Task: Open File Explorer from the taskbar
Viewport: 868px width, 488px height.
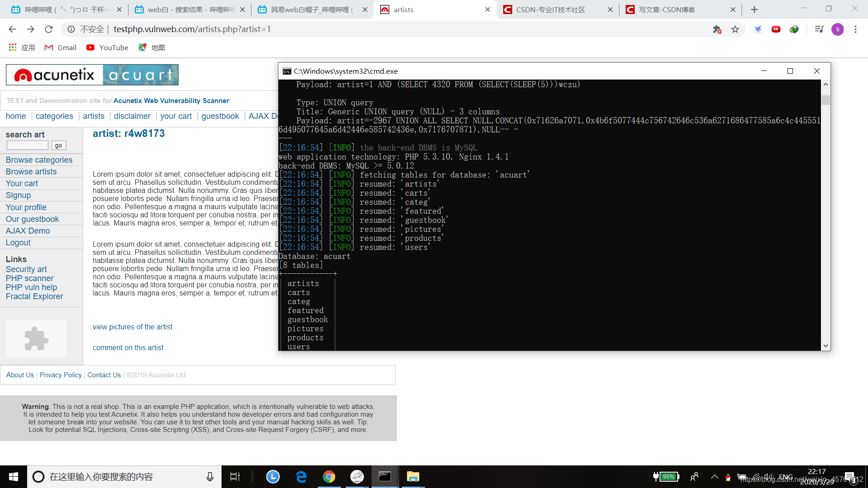Action: click(x=413, y=477)
